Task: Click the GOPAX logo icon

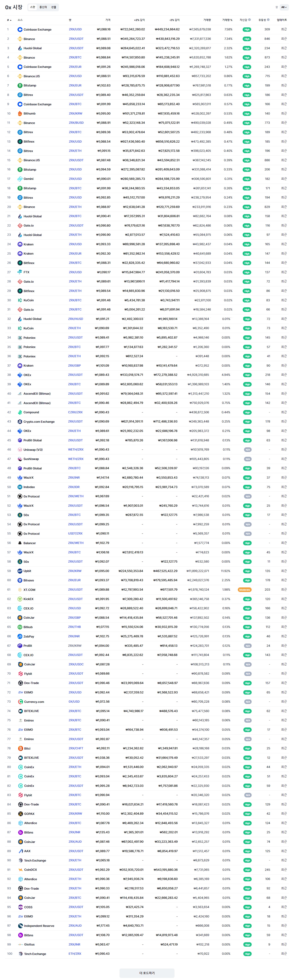Action: click(20, 814)
